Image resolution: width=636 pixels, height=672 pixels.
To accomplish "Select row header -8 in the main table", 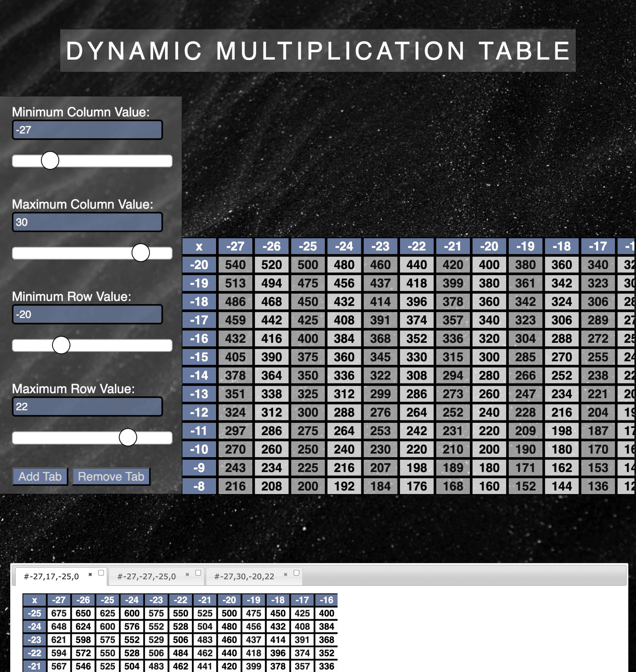I will coord(199,486).
